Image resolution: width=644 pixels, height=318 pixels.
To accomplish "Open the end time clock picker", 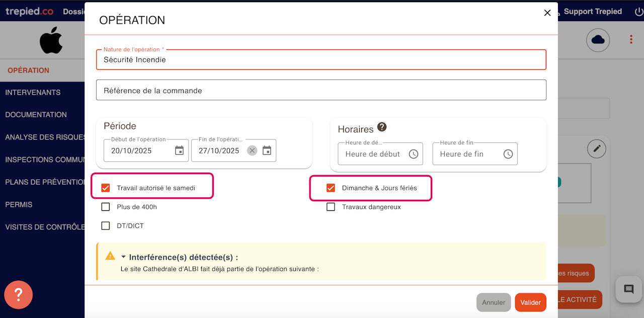I will (x=508, y=154).
